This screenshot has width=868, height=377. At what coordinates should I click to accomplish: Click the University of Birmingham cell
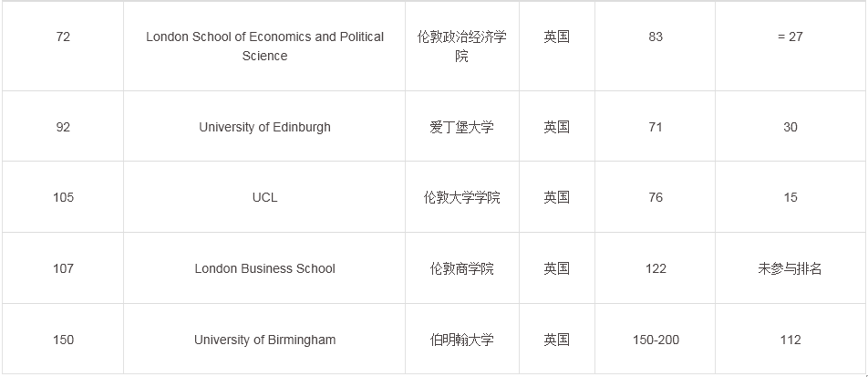coord(264,340)
